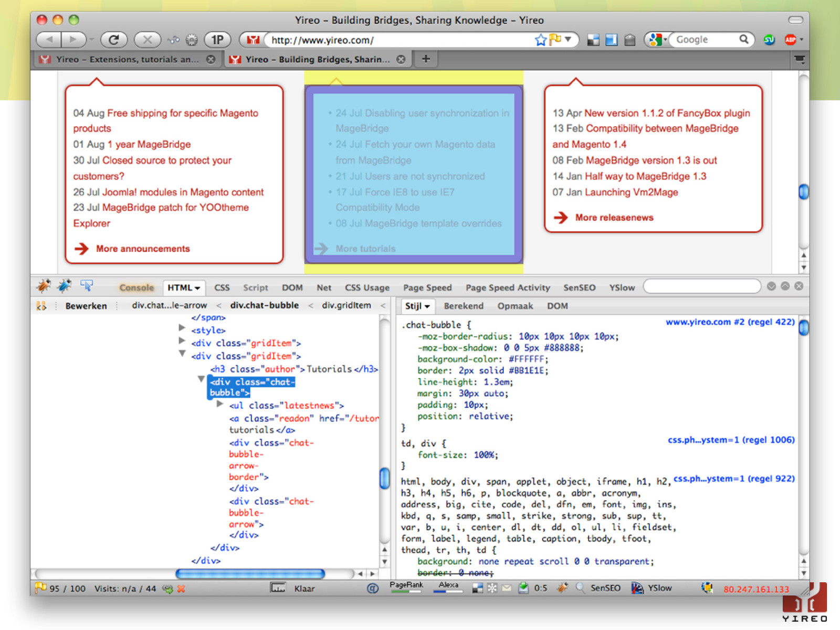Click the orange icon left of Bewerken
This screenshot has height=630, width=840.
(41, 306)
